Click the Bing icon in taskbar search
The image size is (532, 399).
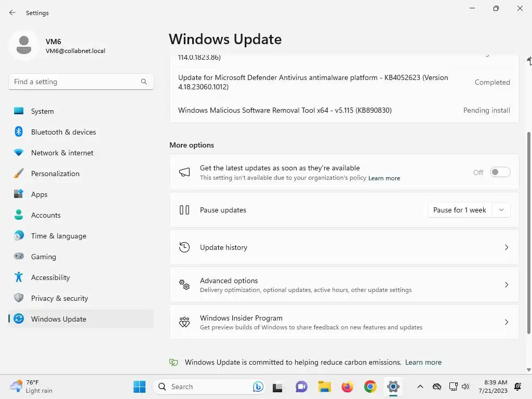[258, 387]
